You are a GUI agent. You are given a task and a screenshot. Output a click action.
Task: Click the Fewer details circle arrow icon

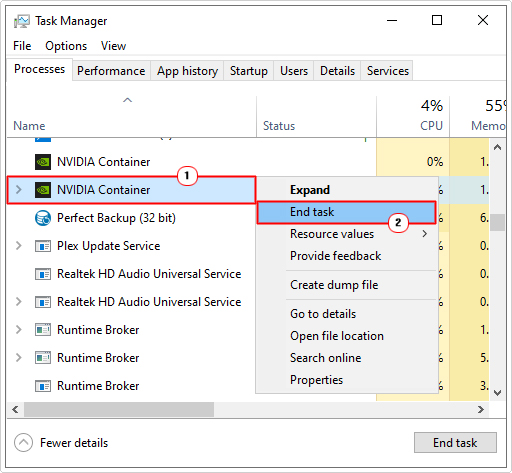[x=23, y=443]
